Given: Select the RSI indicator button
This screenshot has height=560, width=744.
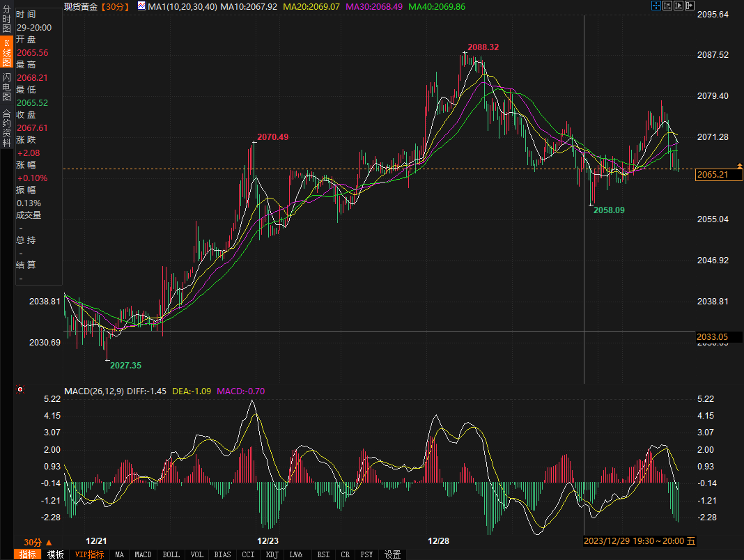Looking at the screenshot, I should tap(323, 554).
